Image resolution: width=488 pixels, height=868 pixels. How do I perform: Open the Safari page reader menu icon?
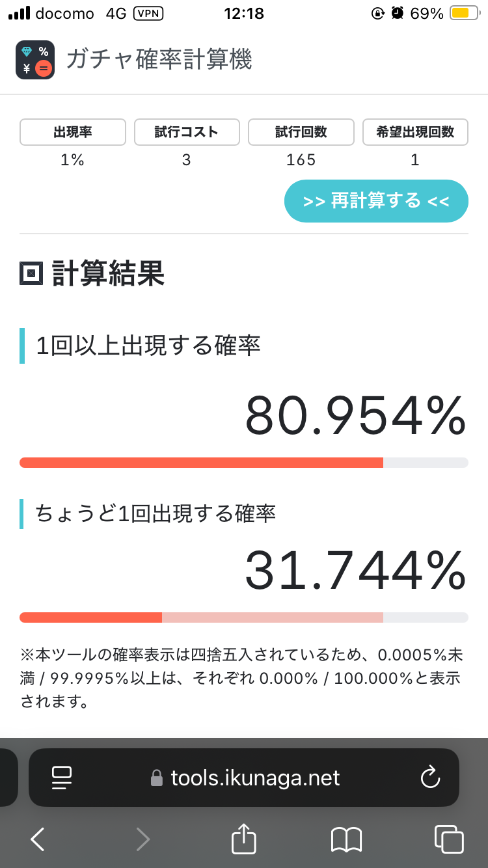point(62,778)
